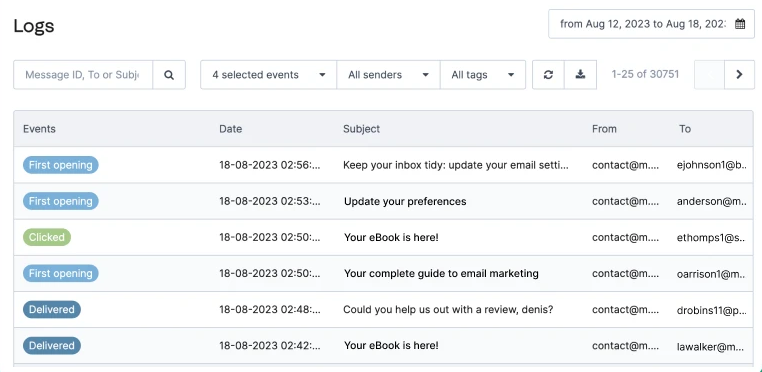Click the 1-25 of 30751 pagination count

coord(645,74)
